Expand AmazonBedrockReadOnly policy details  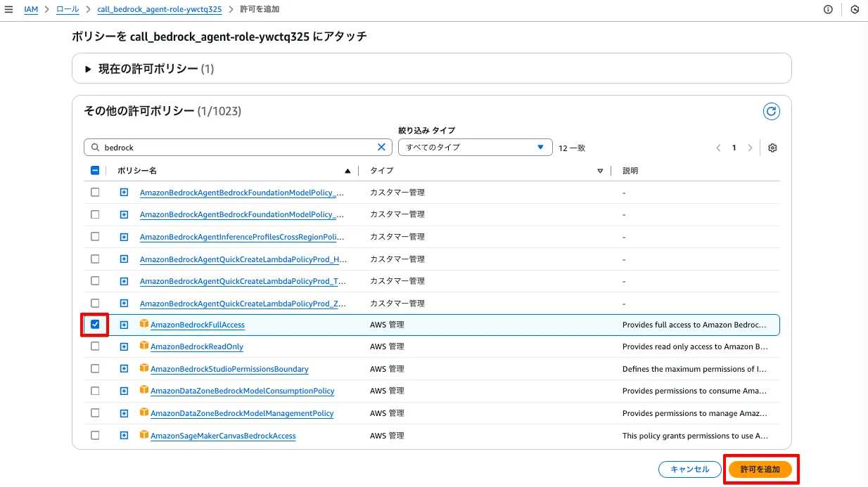pos(124,346)
